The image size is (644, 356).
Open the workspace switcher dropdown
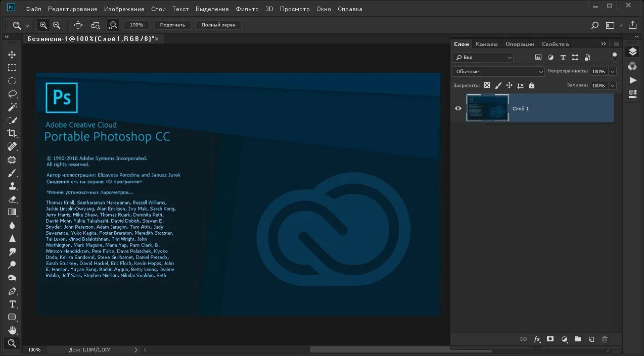[613, 25]
